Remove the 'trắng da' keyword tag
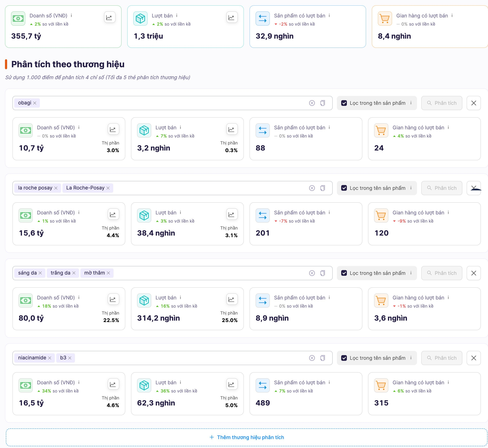Image resolution: width=488 pixels, height=448 pixels. pyautogui.click(x=74, y=273)
